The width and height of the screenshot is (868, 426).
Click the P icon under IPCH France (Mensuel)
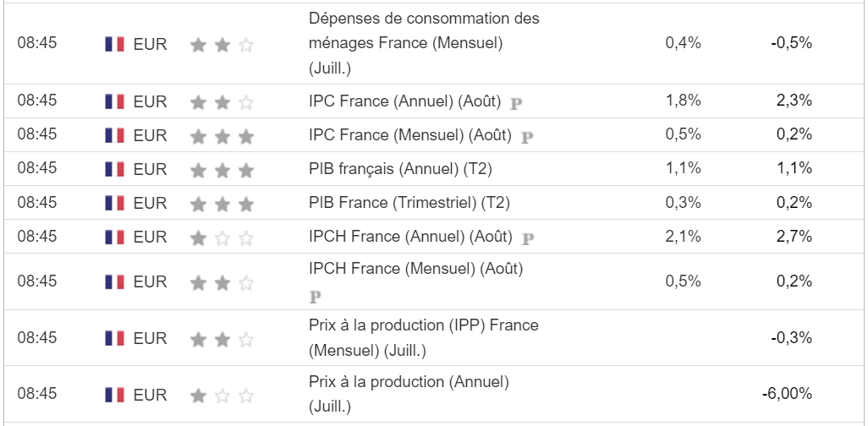pyautogui.click(x=316, y=297)
